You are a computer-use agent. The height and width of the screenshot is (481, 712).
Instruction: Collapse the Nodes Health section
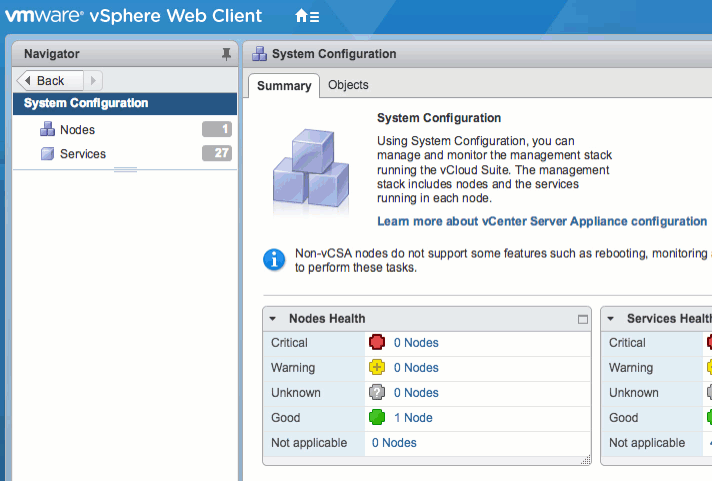(272, 319)
